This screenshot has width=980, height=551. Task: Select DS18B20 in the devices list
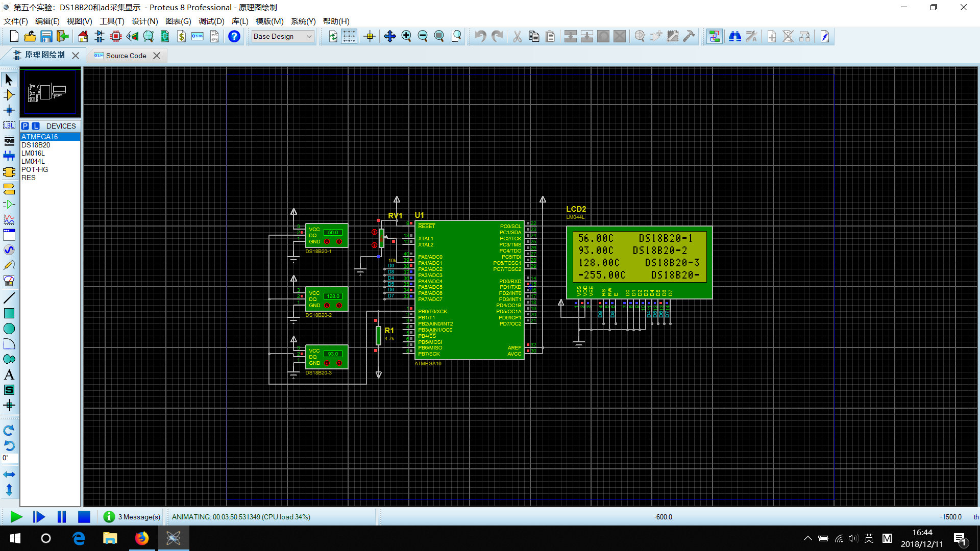pos(36,145)
